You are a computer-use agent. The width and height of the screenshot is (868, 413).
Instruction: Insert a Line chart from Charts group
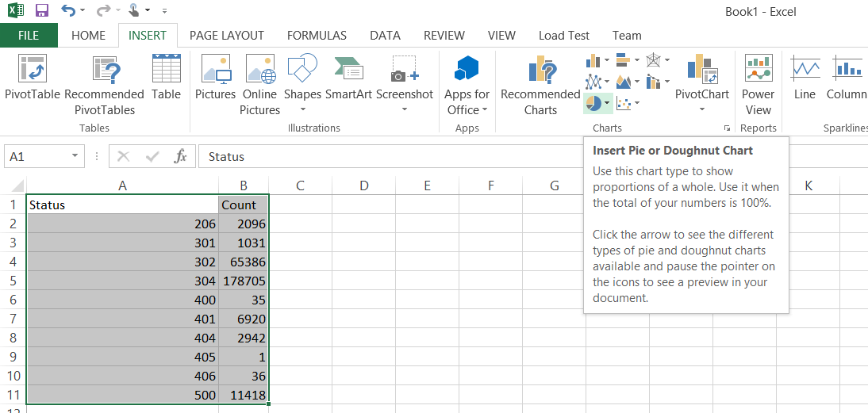click(x=593, y=82)
